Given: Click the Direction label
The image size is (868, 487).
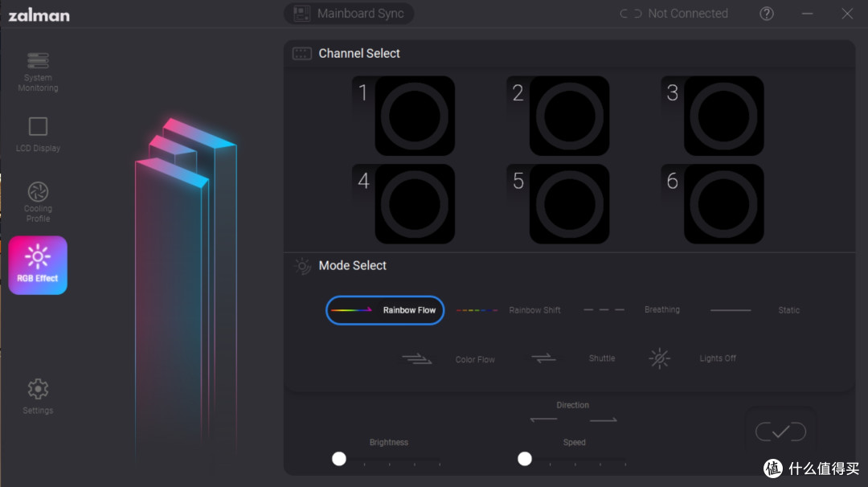Looking at the screenshot, I should [572, 405].
